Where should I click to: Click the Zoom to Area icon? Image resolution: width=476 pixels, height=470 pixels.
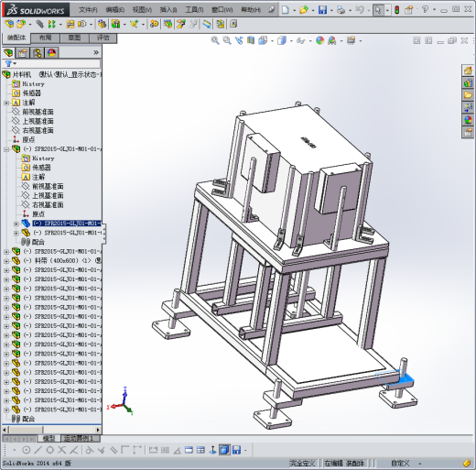coord(227,40)
